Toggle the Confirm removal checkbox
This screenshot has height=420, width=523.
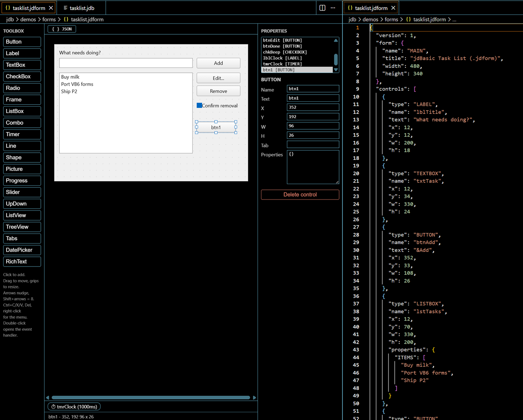199,105
